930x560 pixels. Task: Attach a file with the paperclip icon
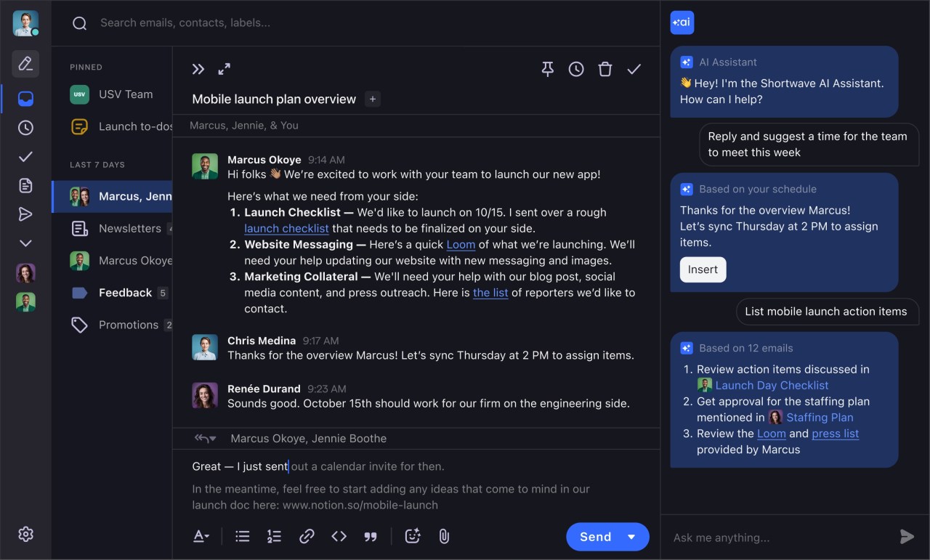[444, 536]
